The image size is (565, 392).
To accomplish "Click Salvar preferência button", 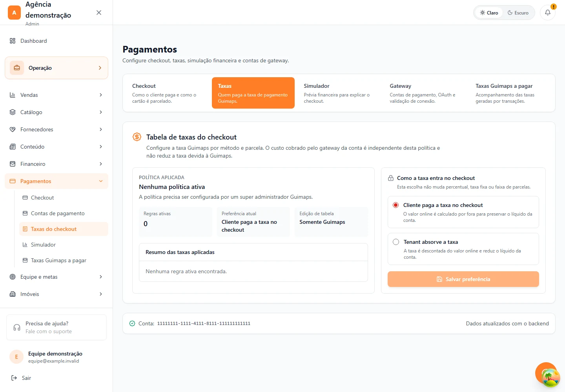I will click(463, 279).
